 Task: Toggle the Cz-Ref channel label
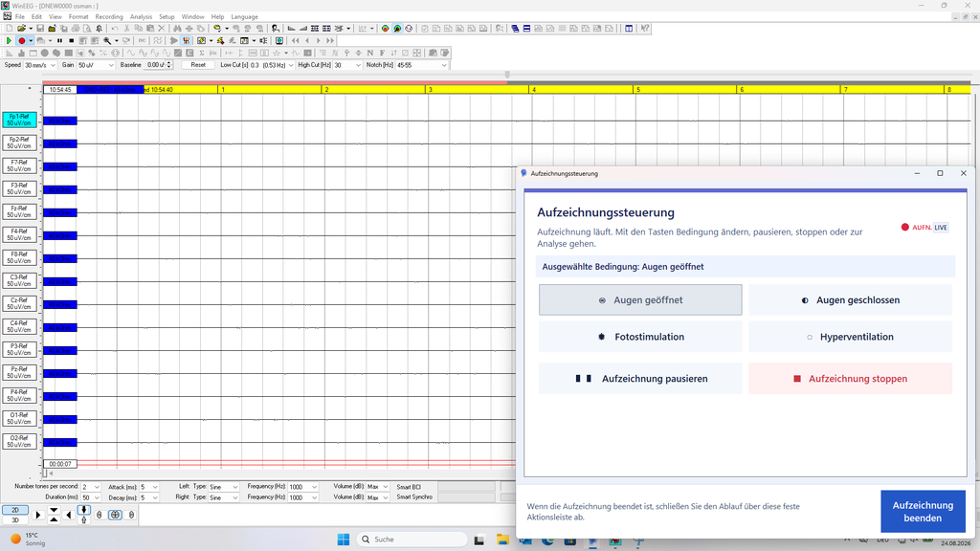tap(19, 303)
